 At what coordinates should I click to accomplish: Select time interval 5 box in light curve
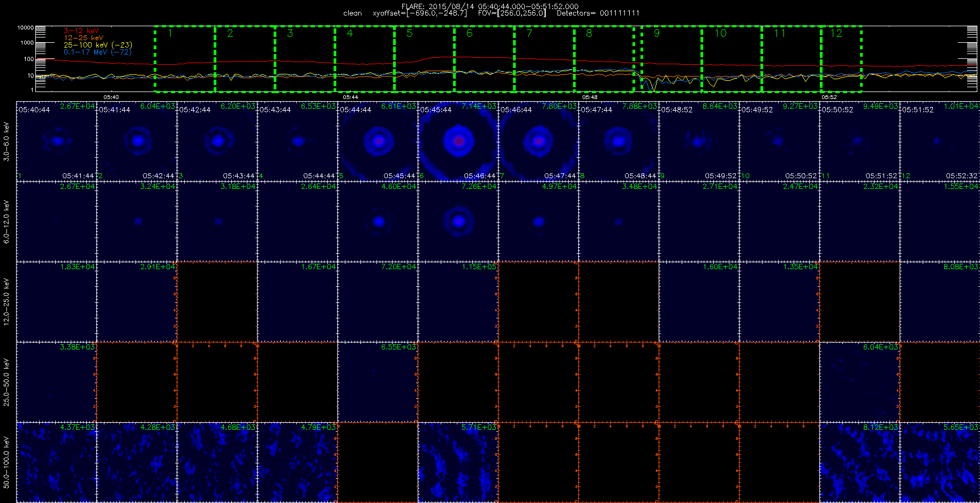[x=425, y=59]
